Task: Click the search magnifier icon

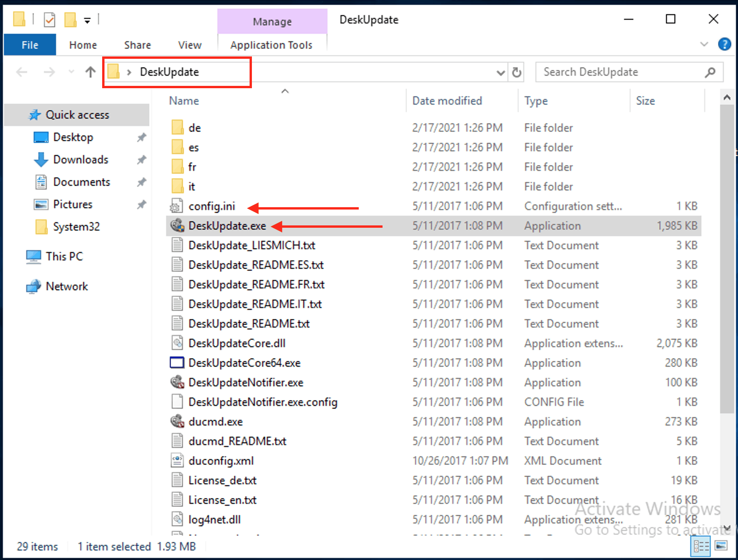Action: [x=710, y=72]
